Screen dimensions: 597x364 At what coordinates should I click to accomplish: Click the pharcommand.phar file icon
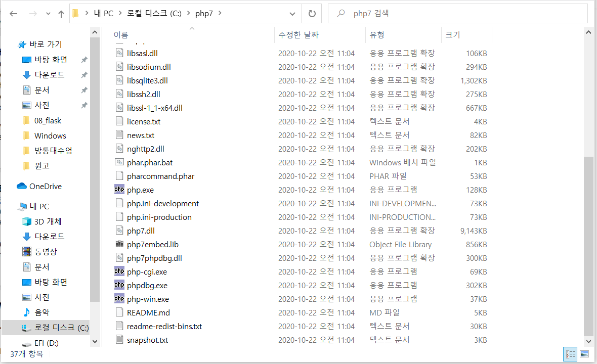[119, 176]
